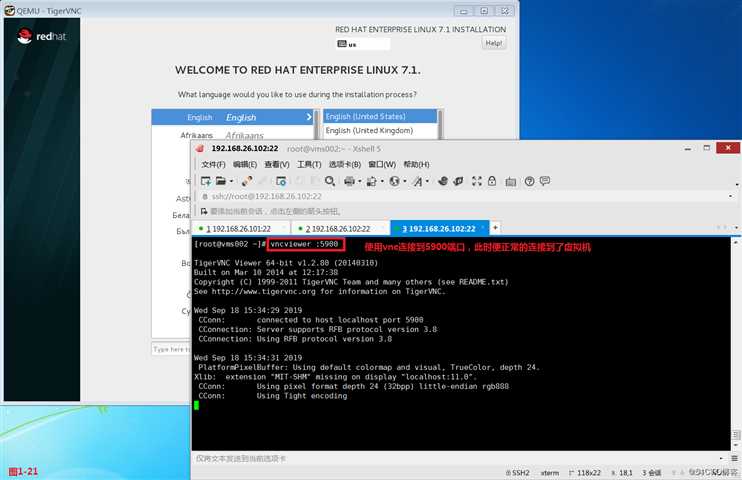The image size is (742, 480).
Task: Click the Help! button in the installer
Action: point(494,43)
